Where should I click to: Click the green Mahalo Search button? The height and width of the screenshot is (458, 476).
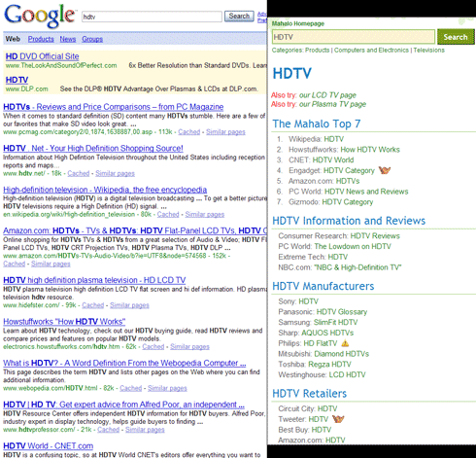[456, 37]
